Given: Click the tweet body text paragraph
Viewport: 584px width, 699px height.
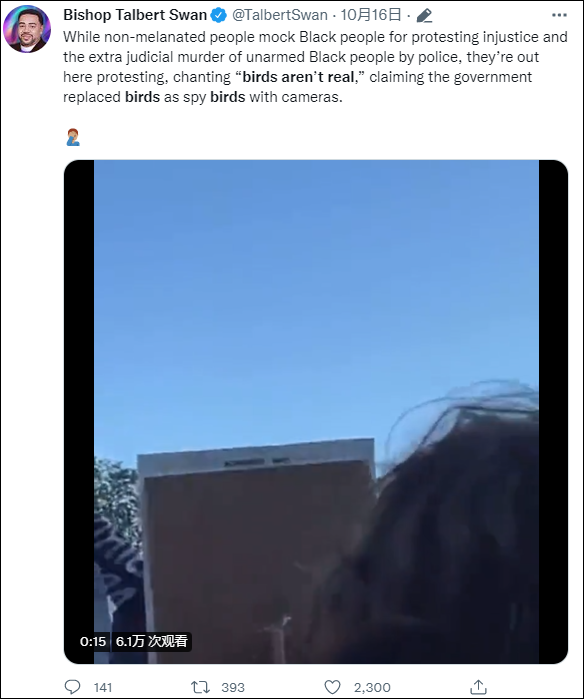Looking at the screenshot, I should [315, 67].
